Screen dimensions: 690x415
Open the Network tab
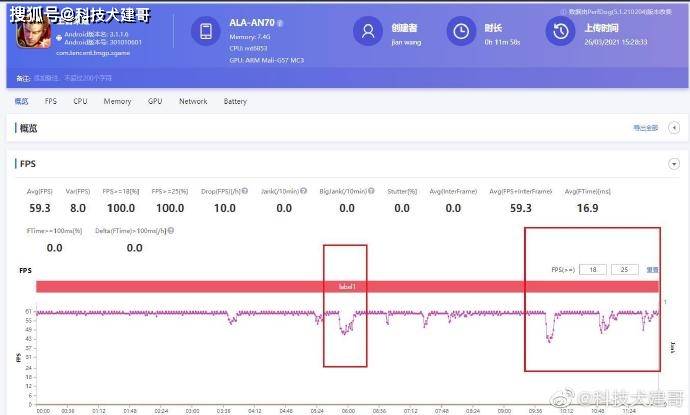(x=193, y=101)
